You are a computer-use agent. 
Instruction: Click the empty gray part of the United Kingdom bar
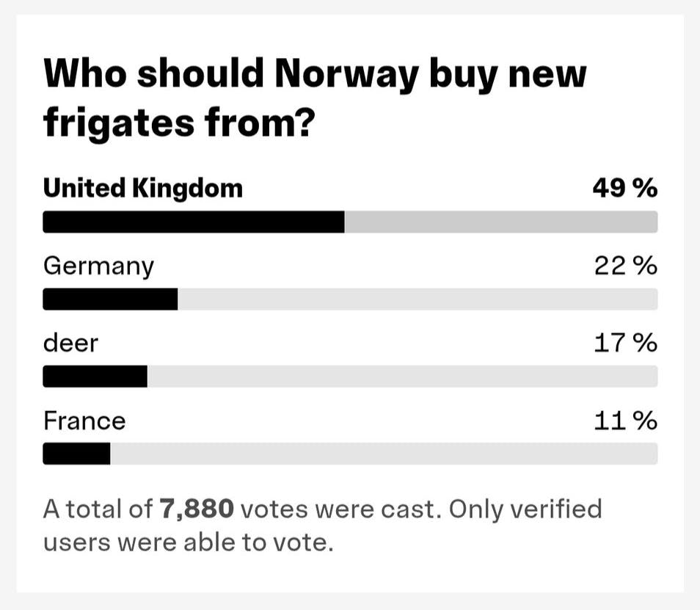(x=500, y=222)
